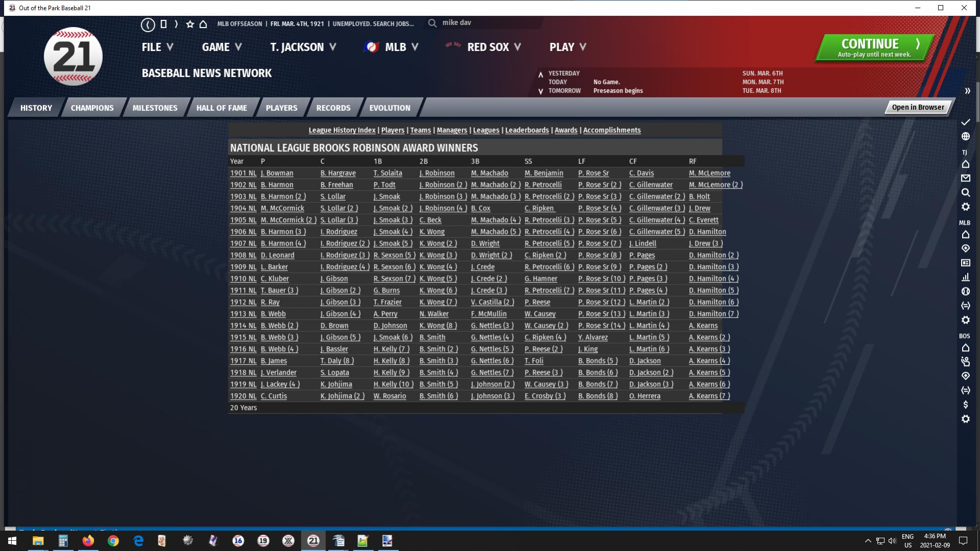Click the checkmark icon in right sidebar

point(965,122)
